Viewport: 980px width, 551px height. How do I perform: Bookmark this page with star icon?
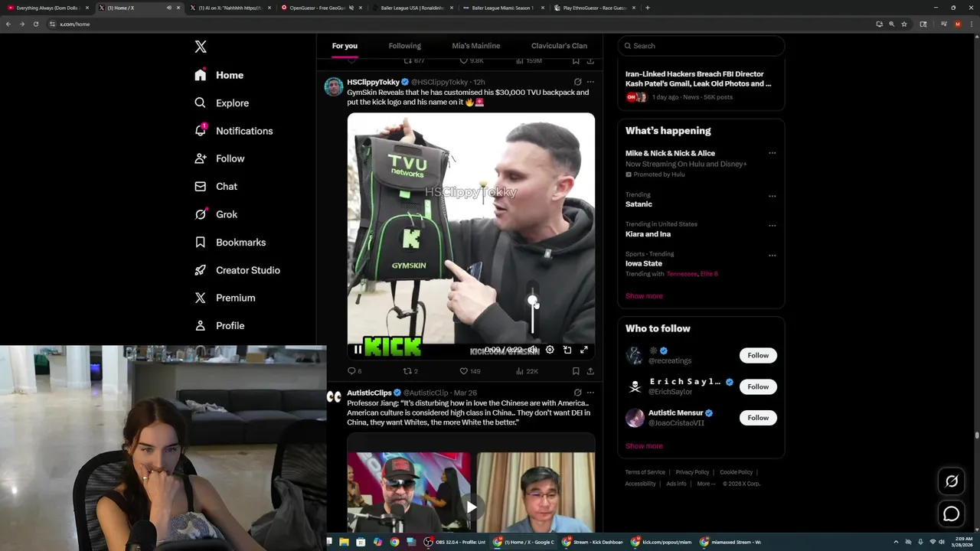coord(904,24)
